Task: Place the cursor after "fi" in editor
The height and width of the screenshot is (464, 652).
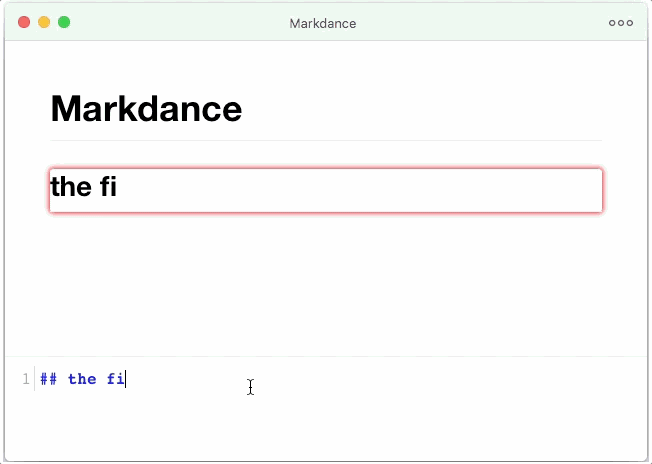Action: pos(126,379)
